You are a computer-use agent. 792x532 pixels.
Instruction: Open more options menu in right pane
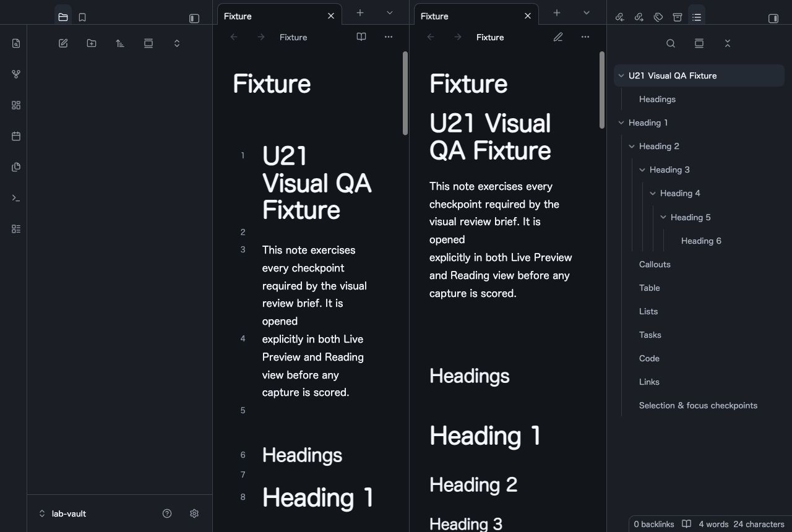[x=585, y=37]
